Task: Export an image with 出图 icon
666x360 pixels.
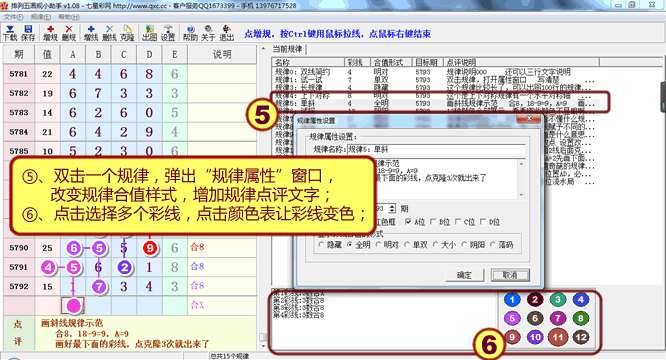Action: pos(150,33)
